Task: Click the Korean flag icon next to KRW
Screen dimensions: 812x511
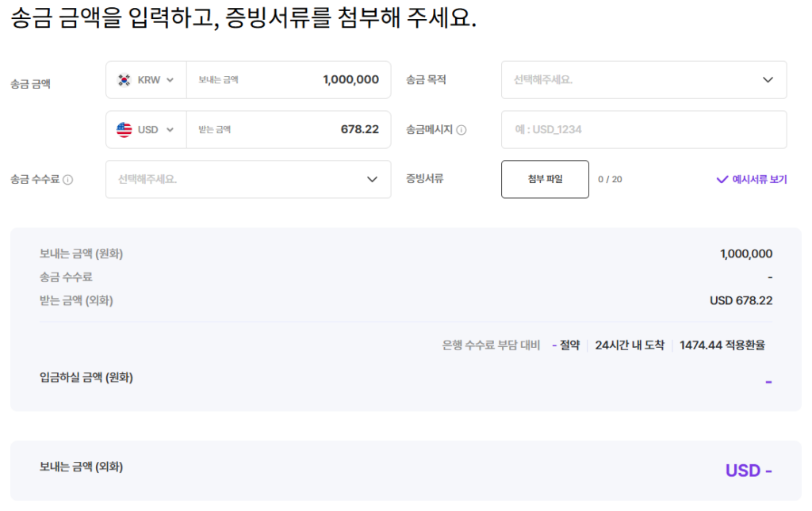Action: pos(124,79)
